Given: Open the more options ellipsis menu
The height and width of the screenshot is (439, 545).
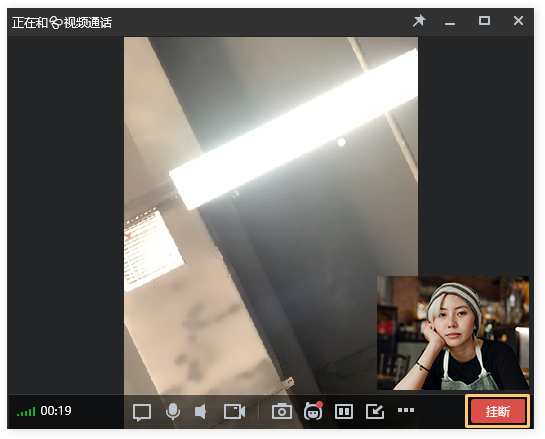Looking at the screenshot, I should [x=406, y=410].
